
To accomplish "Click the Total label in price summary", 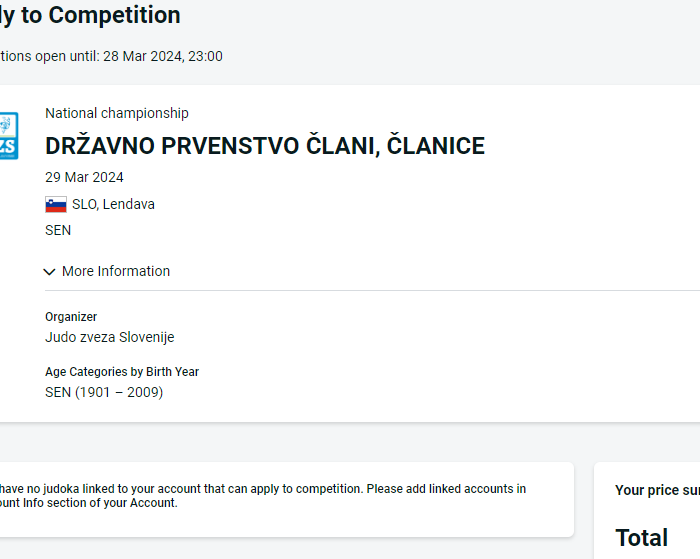I will tap(641, 537).
